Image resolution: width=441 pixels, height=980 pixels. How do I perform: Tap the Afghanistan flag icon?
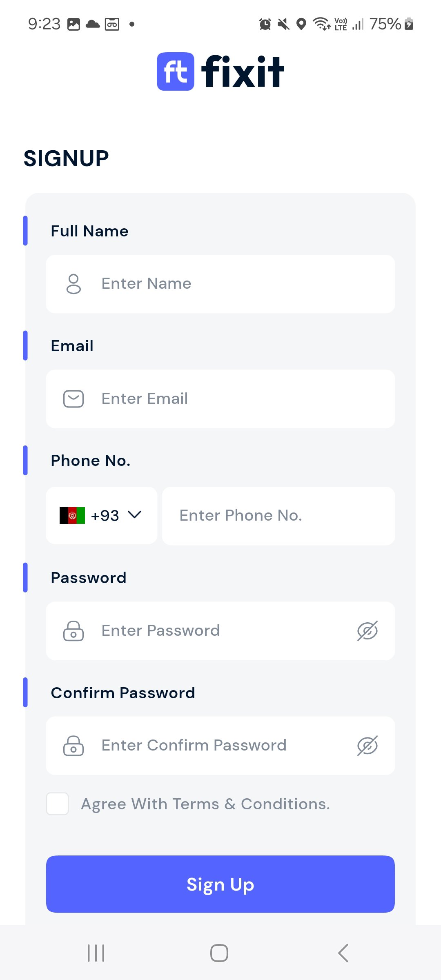click(x=72, y=515)
